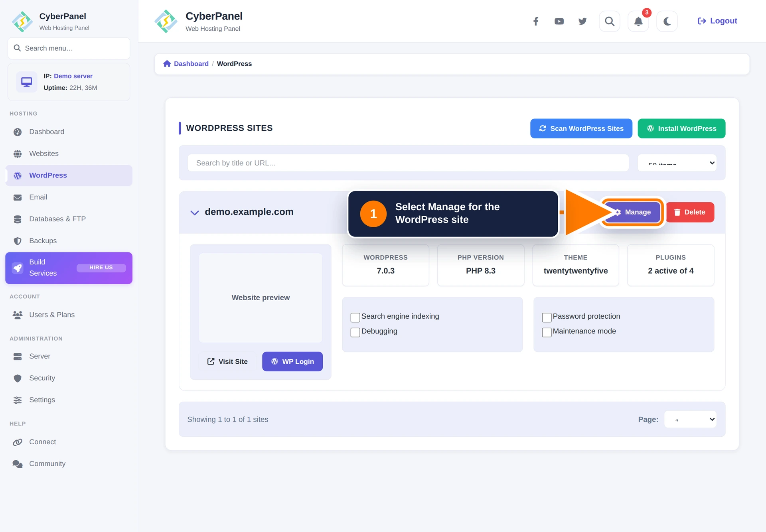766x532 pixels.
Task: Click the Demo server IP link
Action: (73, 76)
